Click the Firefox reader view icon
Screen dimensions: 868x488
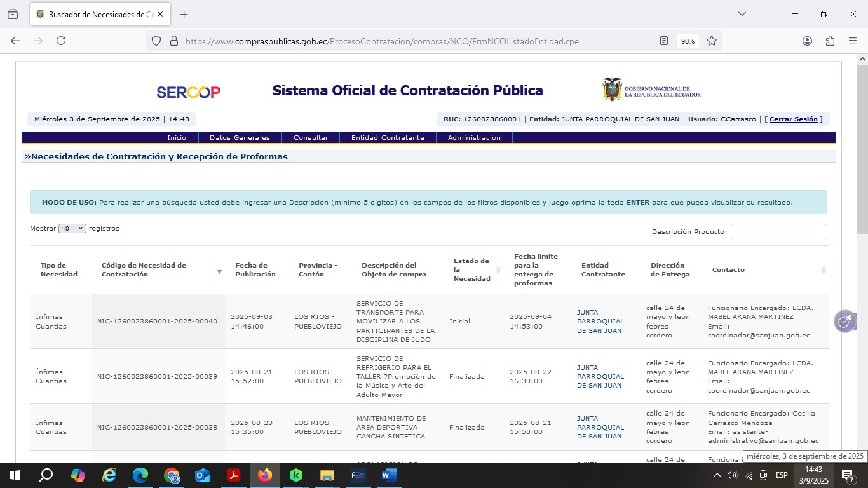664,41
